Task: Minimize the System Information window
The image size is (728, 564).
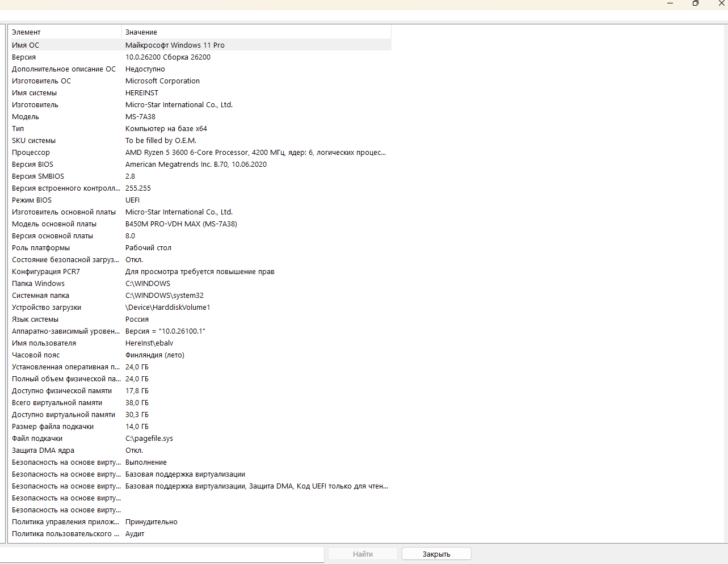Action: tap(670, 3)
